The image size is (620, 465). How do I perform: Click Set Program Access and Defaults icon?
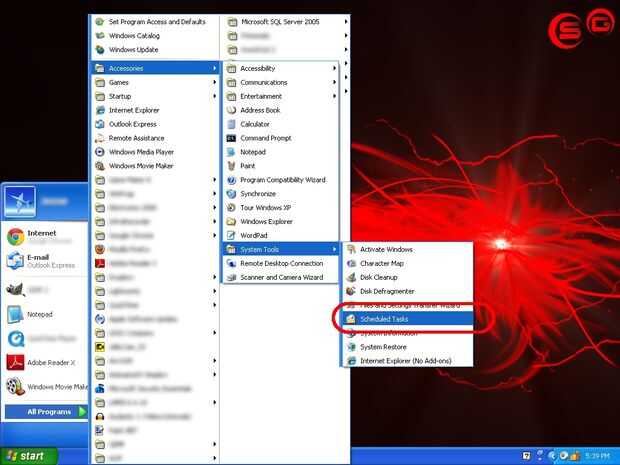pos(100,22)
